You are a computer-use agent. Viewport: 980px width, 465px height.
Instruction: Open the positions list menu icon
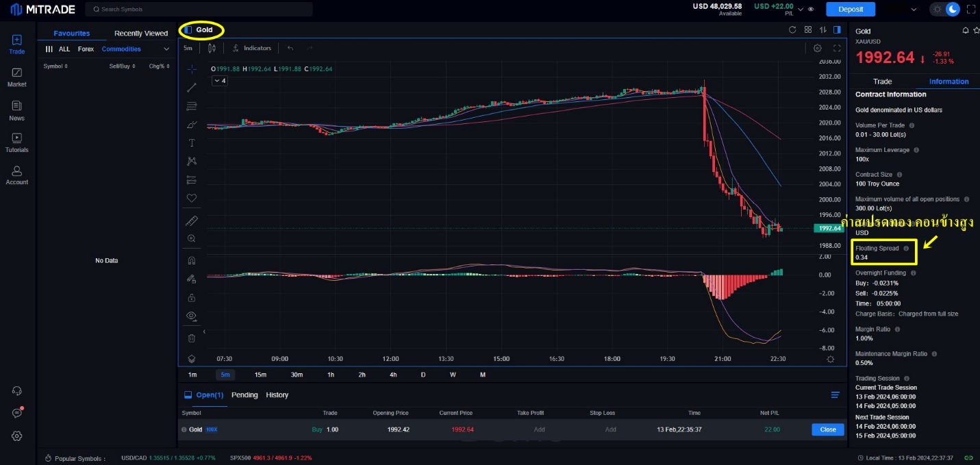835,395
